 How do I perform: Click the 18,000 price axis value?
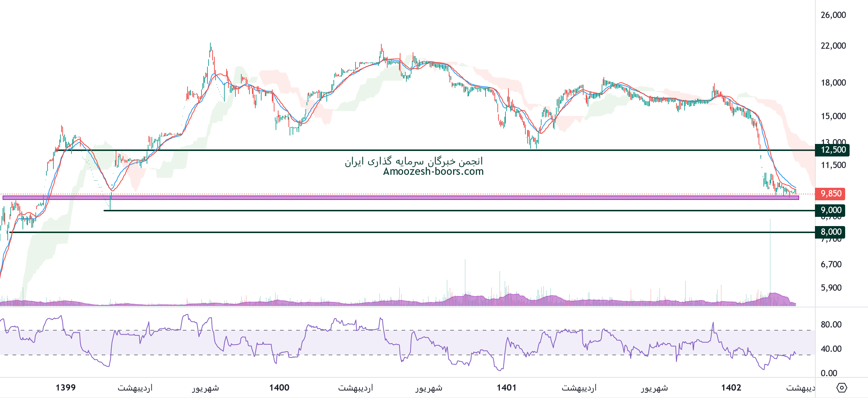click(x=833, y=82)
